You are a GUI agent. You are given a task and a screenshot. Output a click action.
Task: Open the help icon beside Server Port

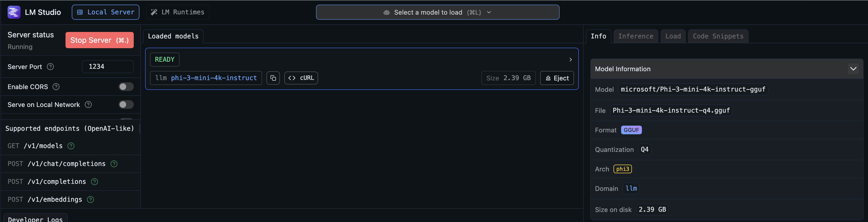point(50,67)
